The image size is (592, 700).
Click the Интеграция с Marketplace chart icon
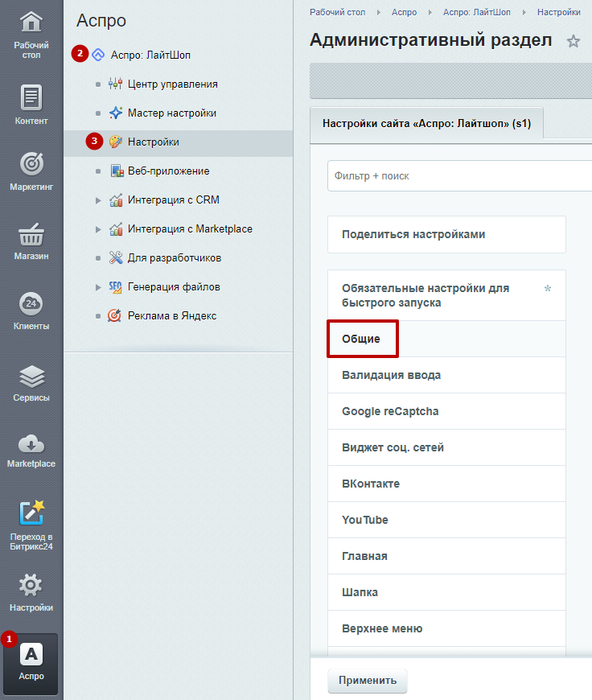(x=116, y=229)
